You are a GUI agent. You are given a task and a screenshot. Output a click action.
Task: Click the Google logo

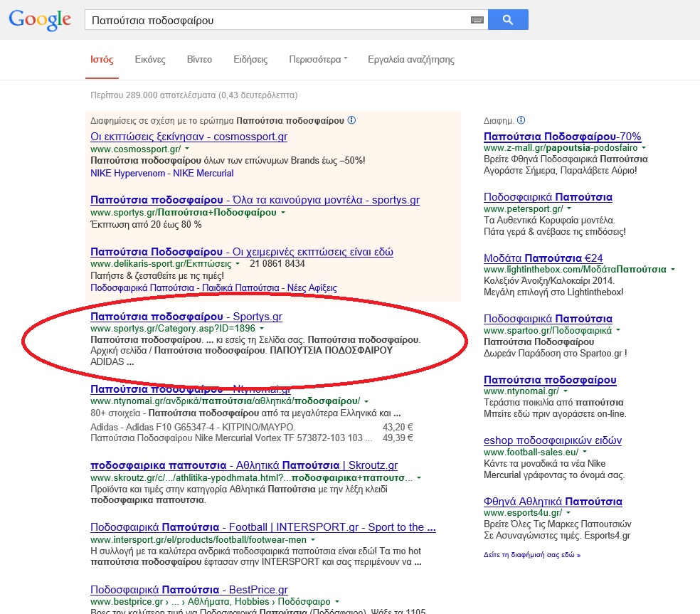click(x=40, y=20)
